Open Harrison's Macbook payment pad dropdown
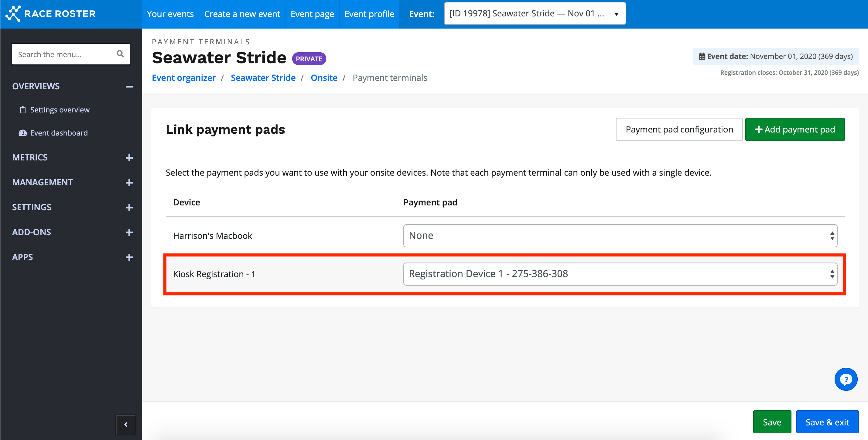The height and width of the screenshot is (440, 868). point(620,236)
